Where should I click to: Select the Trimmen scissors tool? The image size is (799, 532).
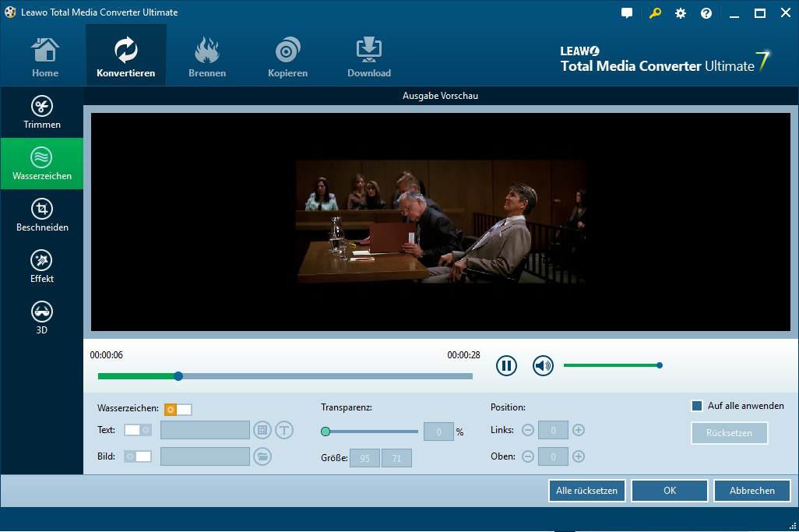(42, 112)
